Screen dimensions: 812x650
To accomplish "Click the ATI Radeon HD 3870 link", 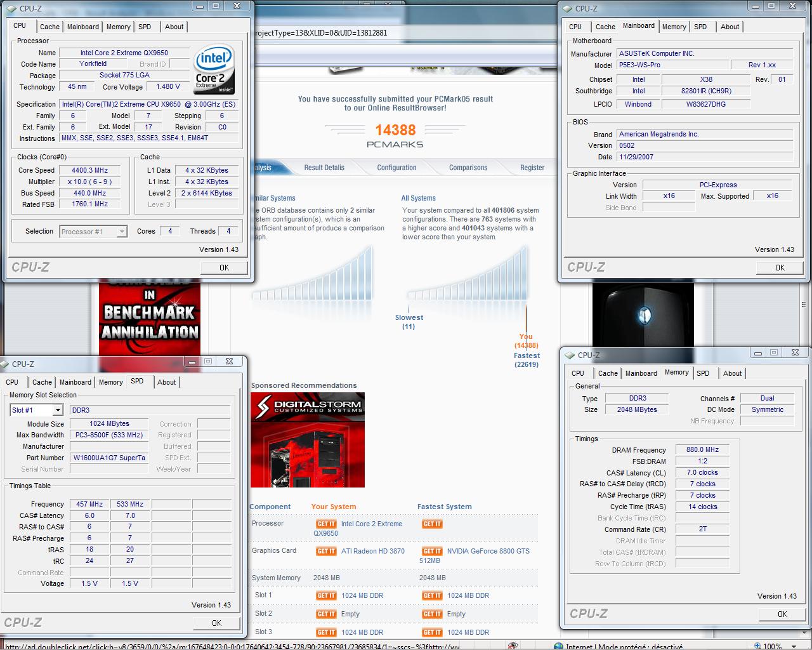I will click(x=372, y=551).
